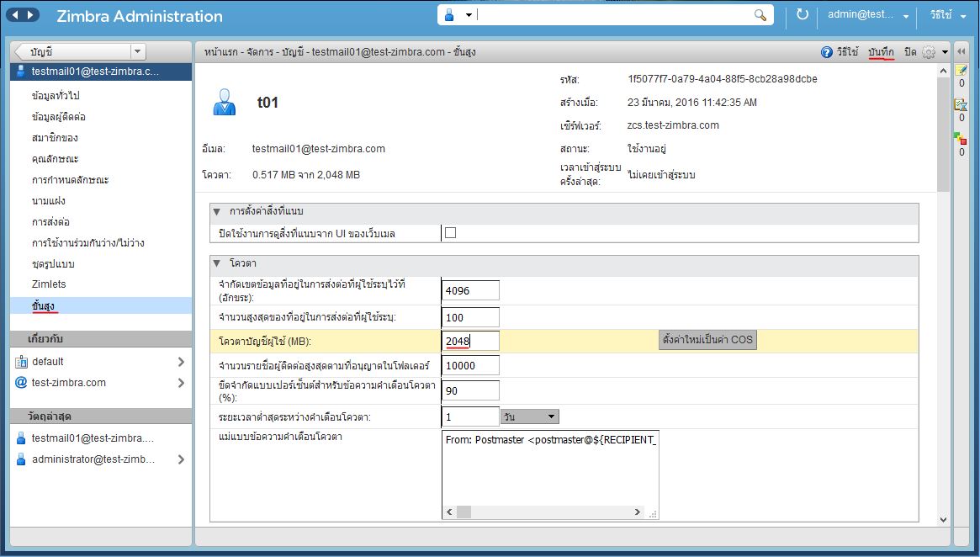Screen dimensions: 980x557
Task: Select testmail01@test-zimbra.c... header row
Action: [101, 72]
